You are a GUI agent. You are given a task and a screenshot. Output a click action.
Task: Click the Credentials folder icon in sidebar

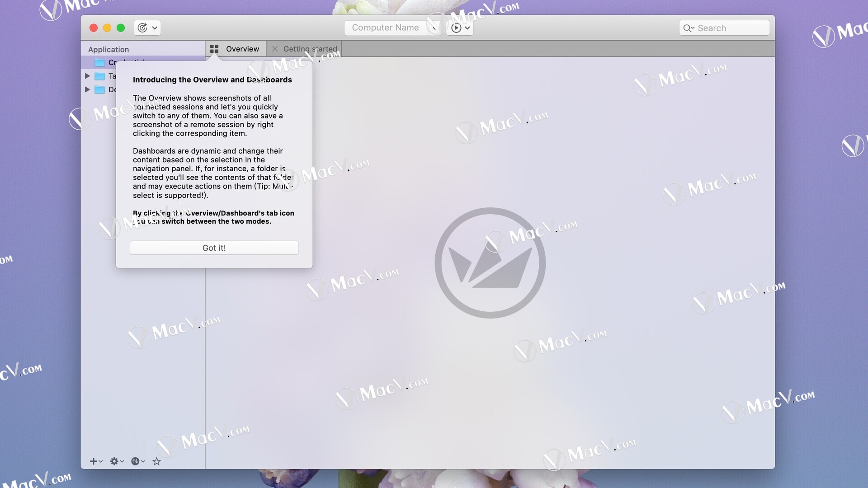point(99,62)
